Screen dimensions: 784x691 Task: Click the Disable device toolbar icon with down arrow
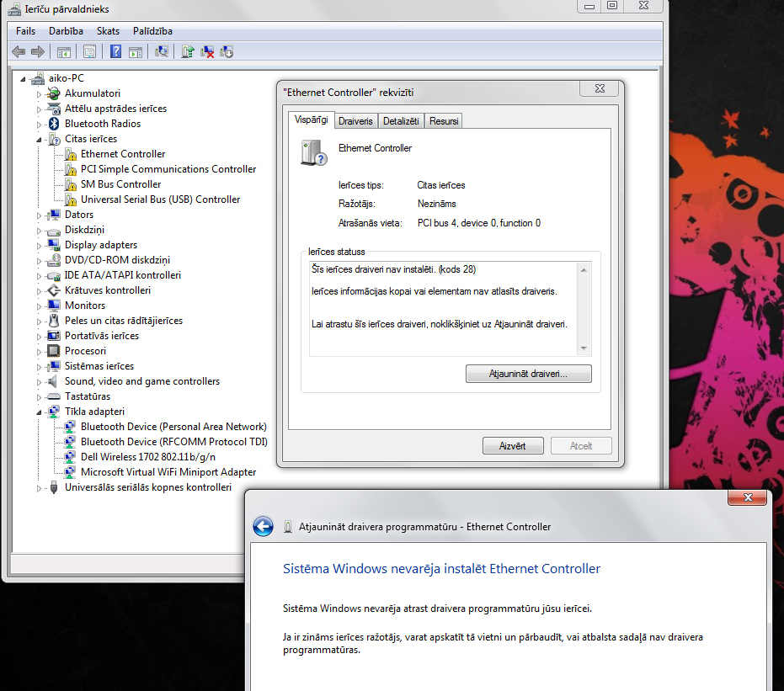[x=227, y=51]
